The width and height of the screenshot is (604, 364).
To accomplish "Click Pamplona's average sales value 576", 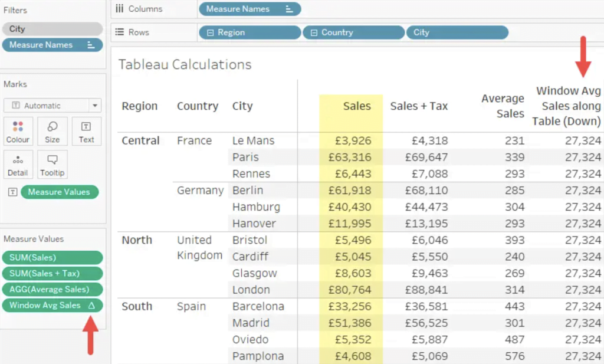I will [x=514, y=356].
